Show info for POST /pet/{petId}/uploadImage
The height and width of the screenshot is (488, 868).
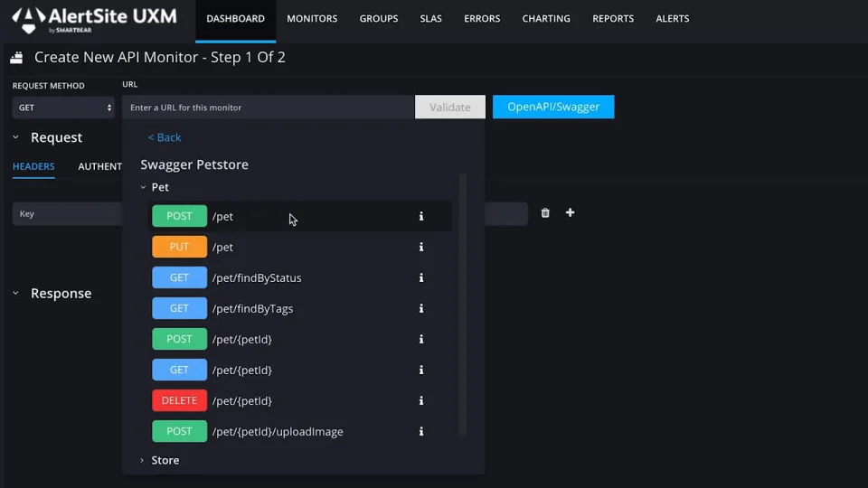pos(421,431)
